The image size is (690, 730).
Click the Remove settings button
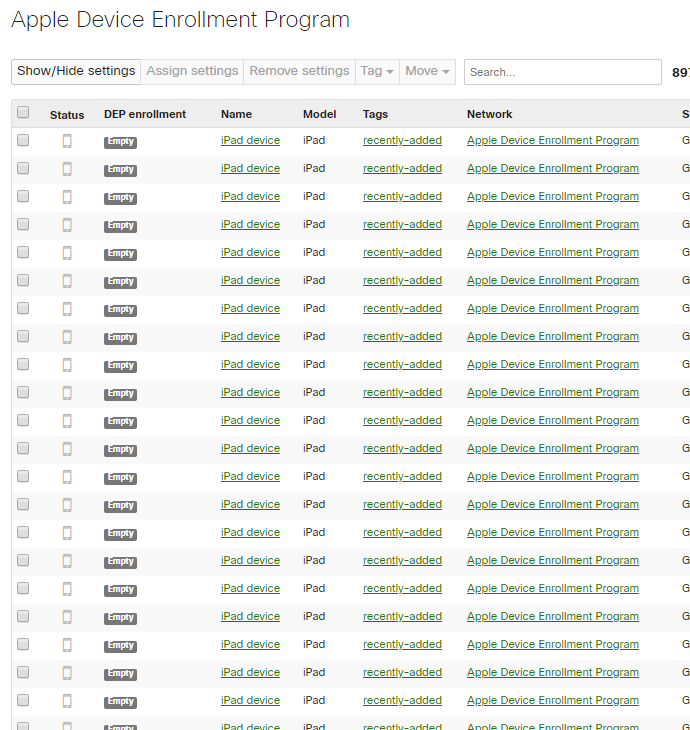click(299, 72)
